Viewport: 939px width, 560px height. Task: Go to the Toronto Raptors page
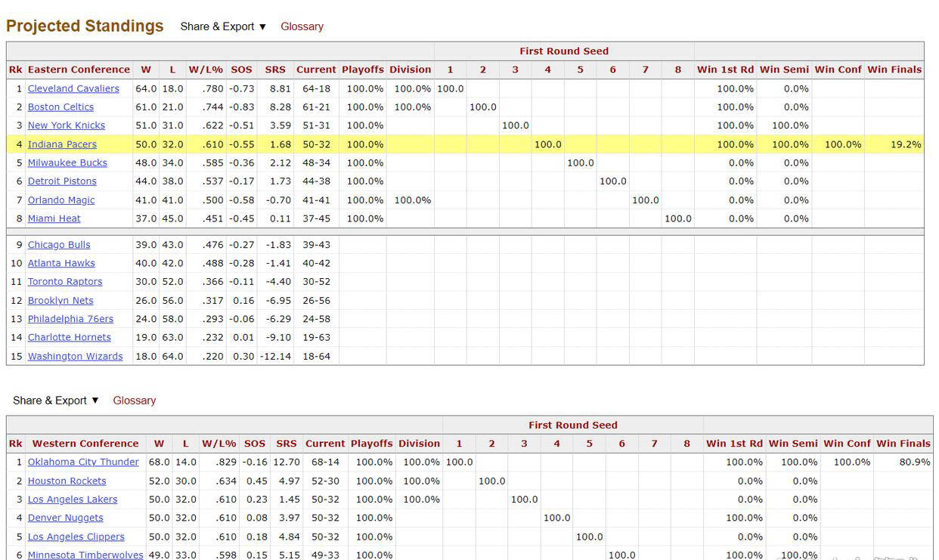(x=65, y=282)
